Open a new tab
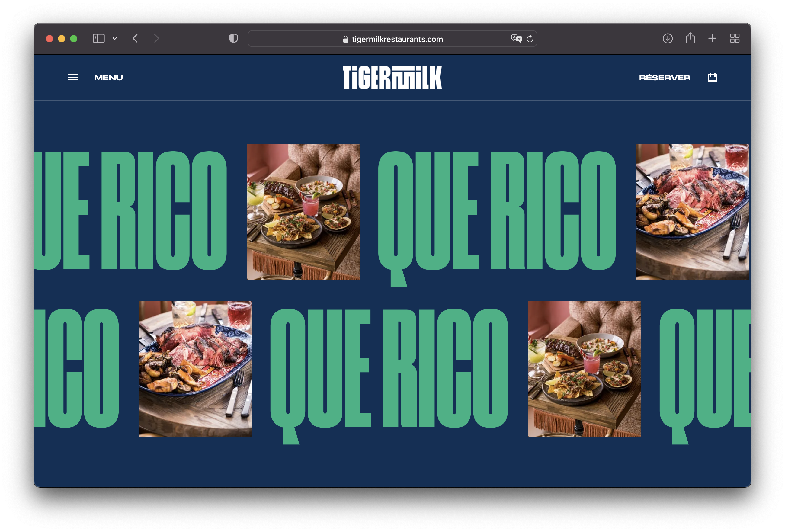Viewport: 785px width, 532px height. 712,39
